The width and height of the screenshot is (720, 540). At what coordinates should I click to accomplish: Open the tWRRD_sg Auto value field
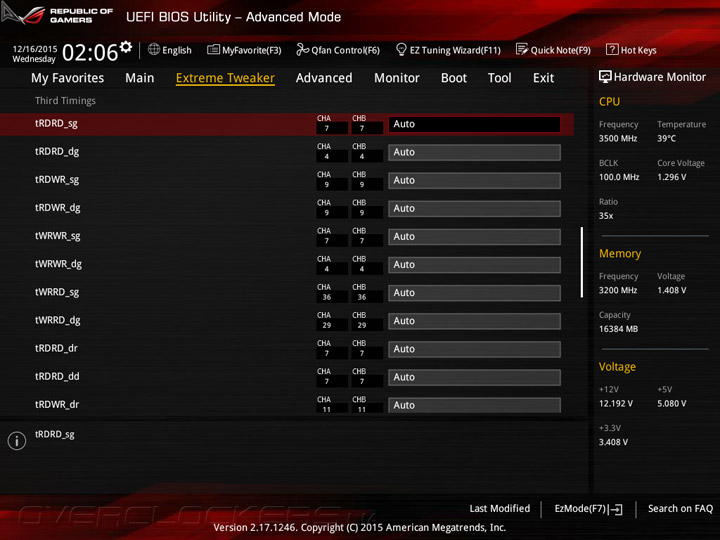(474, 293)
